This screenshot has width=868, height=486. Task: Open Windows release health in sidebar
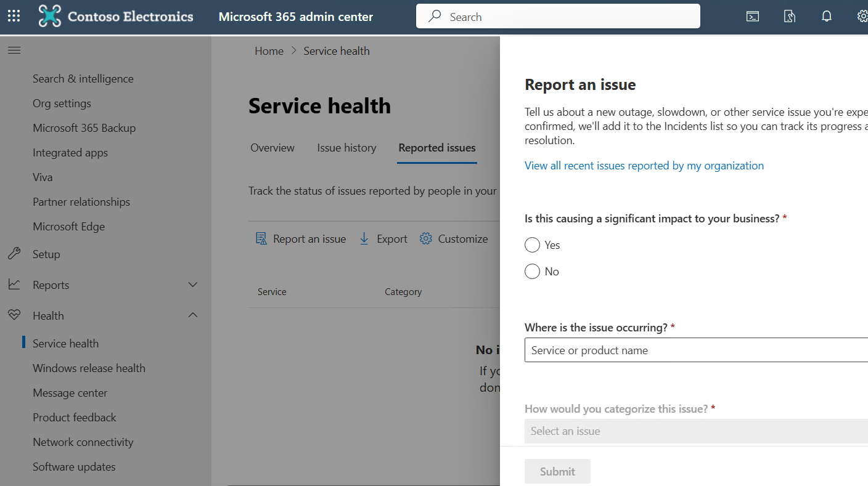[x=89, y=368]
